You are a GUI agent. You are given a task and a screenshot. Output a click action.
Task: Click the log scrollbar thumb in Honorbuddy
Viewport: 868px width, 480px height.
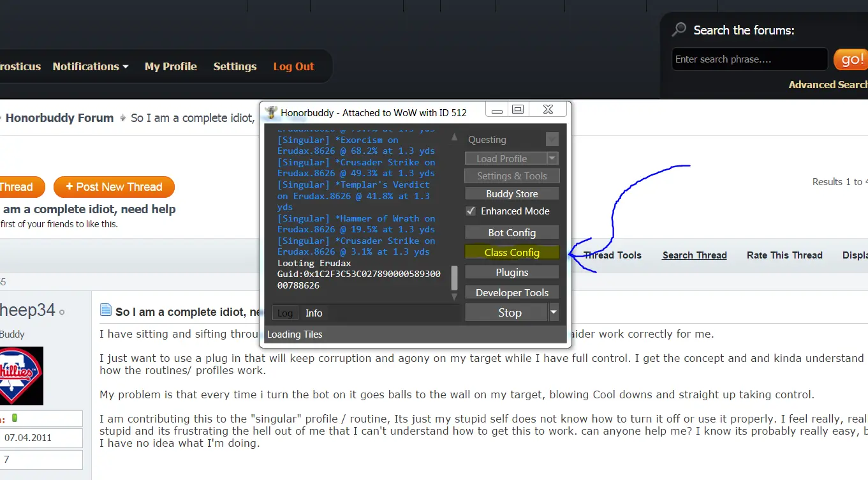click(454, 278)
